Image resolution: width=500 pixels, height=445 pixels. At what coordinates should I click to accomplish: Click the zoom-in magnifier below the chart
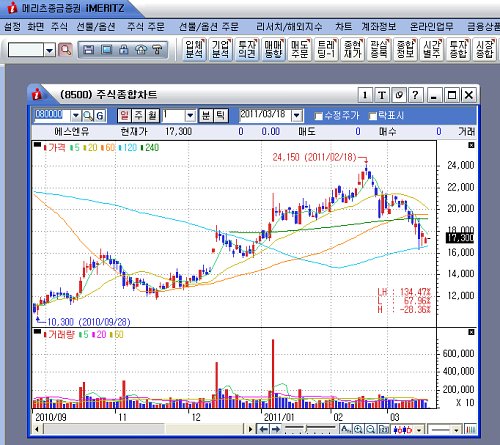[x=358, y=429]
